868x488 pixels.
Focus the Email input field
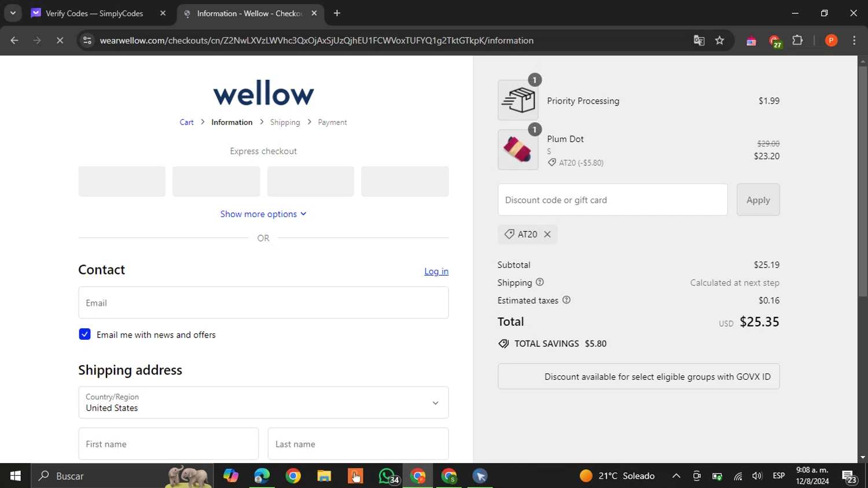click(263, 303)
